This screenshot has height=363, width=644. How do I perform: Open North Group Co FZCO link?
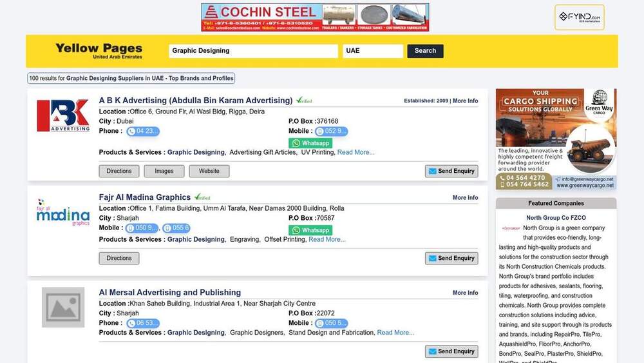point(556,218)
